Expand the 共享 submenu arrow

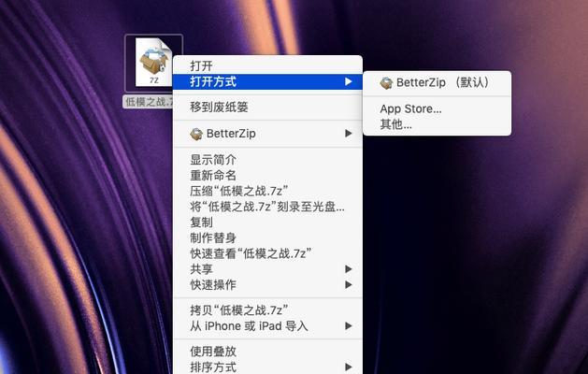(x=349, y=269)
